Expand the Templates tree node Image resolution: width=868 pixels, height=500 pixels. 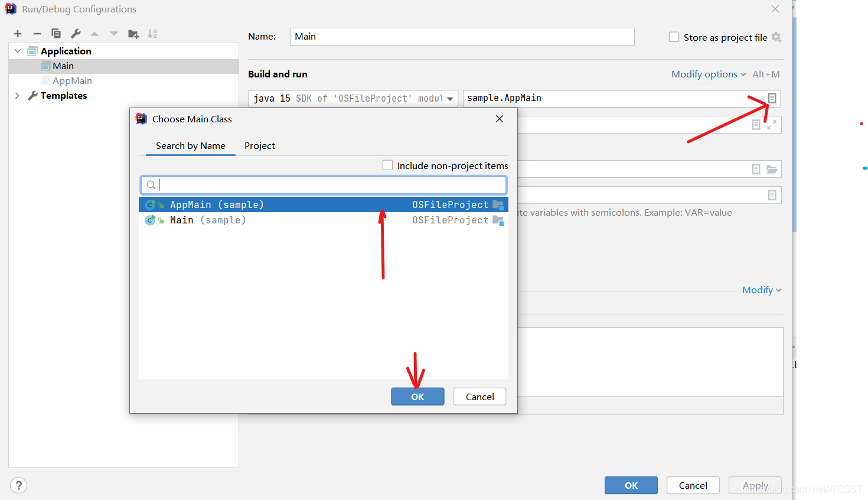17,95
